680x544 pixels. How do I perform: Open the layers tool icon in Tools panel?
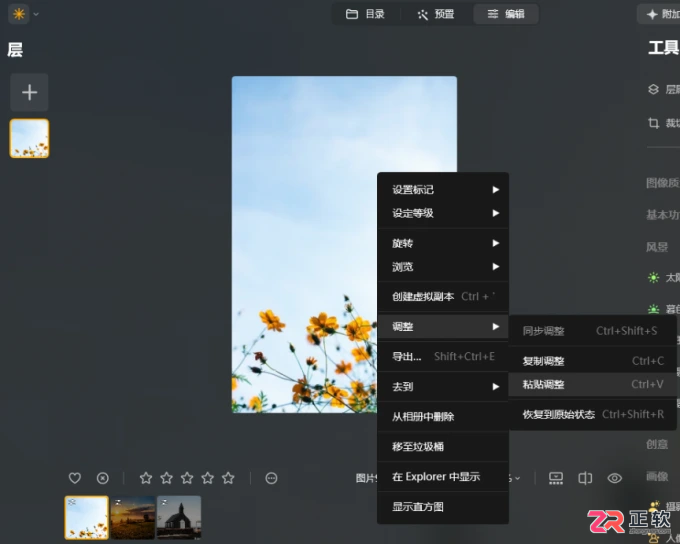653,89
